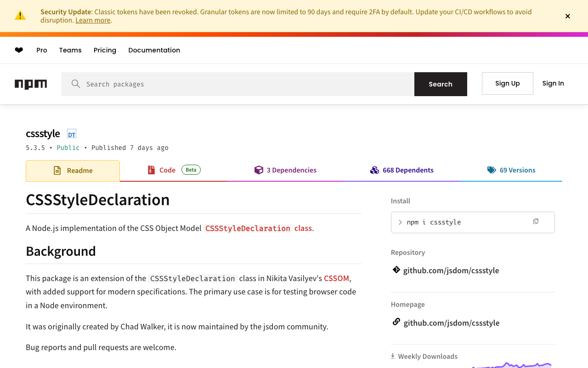
Task: Show the 69 Versions tab
Action: point(511,170)
